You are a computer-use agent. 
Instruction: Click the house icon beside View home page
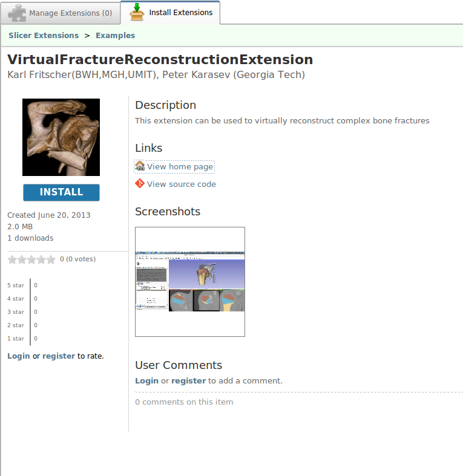(x=140, y=166)
